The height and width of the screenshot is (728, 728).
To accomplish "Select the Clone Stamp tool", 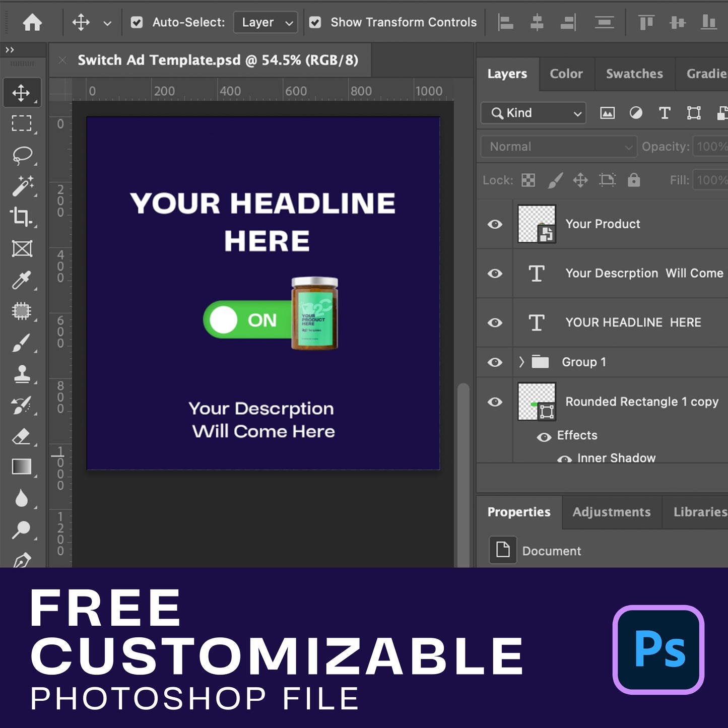I will [x=22, y=374].
